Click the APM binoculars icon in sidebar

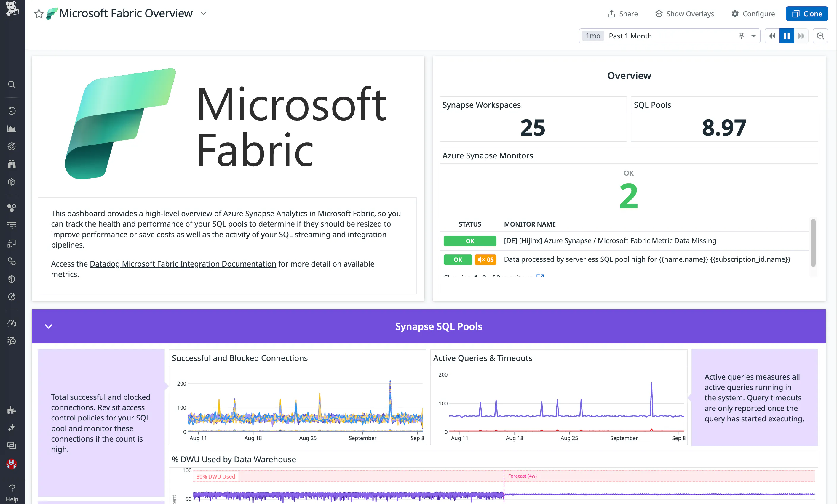pyautogui.click(x=12, y=164)
